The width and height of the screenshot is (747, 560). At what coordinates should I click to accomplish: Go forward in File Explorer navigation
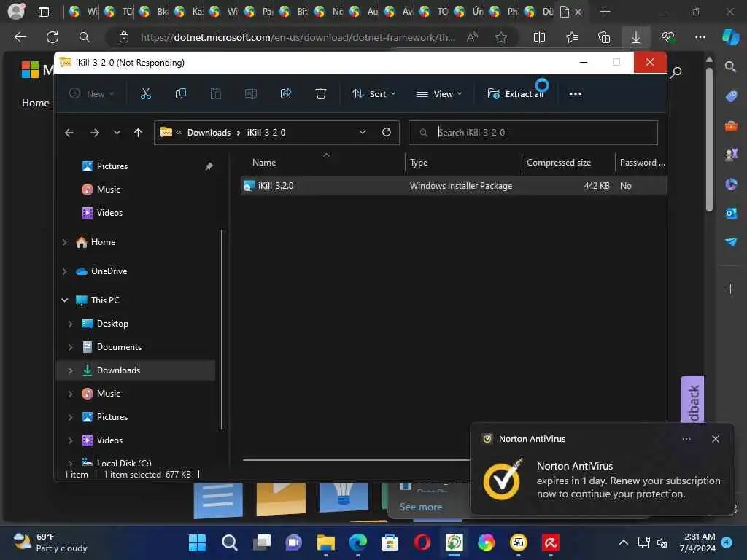94,133
